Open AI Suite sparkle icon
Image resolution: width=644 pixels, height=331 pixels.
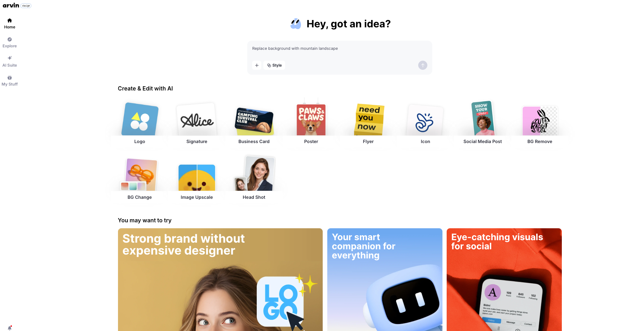(x=9, y=58)
